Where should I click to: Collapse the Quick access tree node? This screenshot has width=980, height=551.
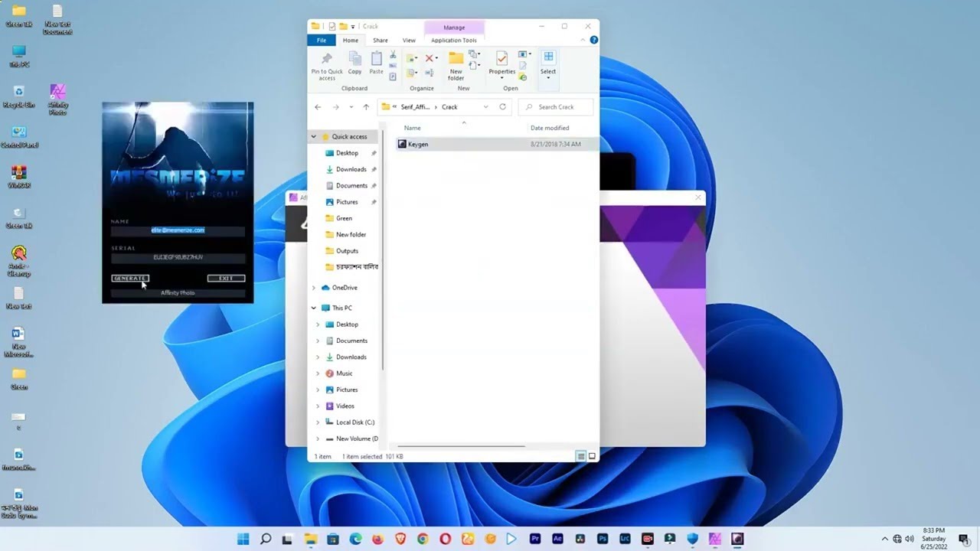313,136
